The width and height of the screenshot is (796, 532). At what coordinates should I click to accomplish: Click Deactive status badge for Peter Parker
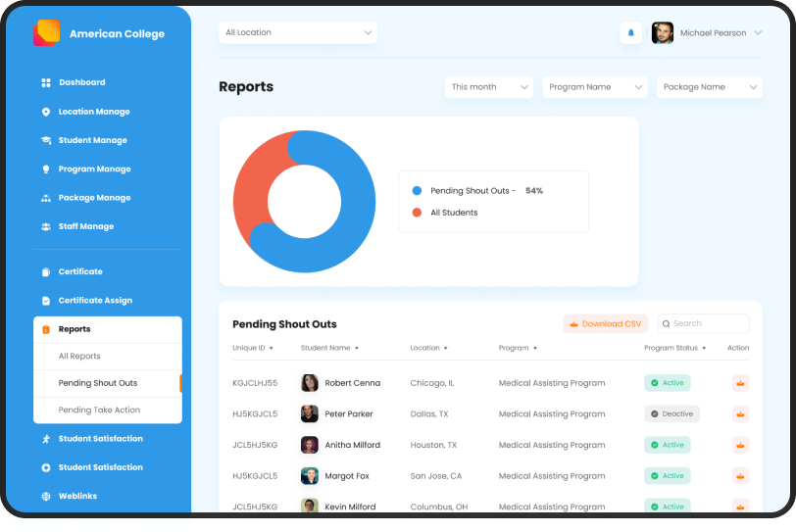[x=672, y=413]
